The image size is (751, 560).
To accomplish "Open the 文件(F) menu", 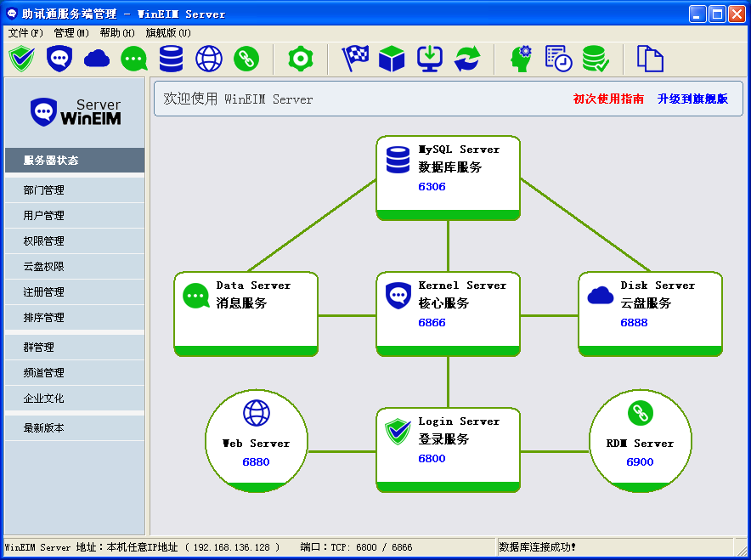I will pos(25,33).
